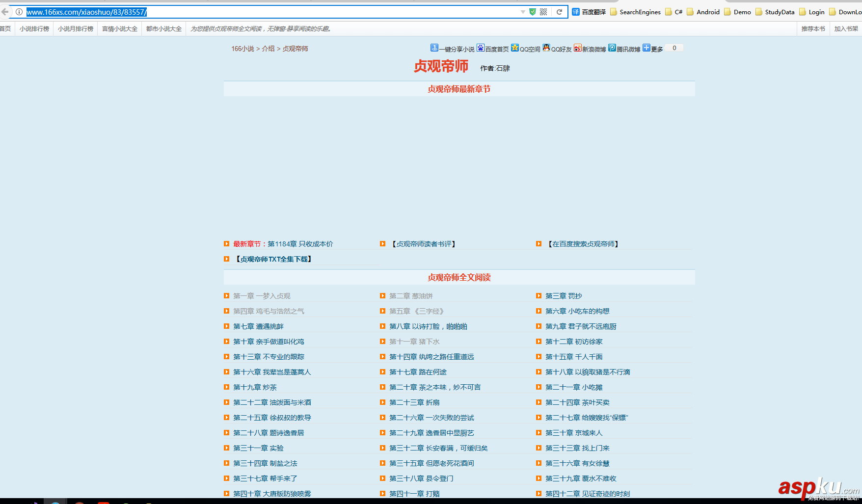862x504 pixels.
Task: Open the C# bookmark folder
Action: click(x=674, y=12)
